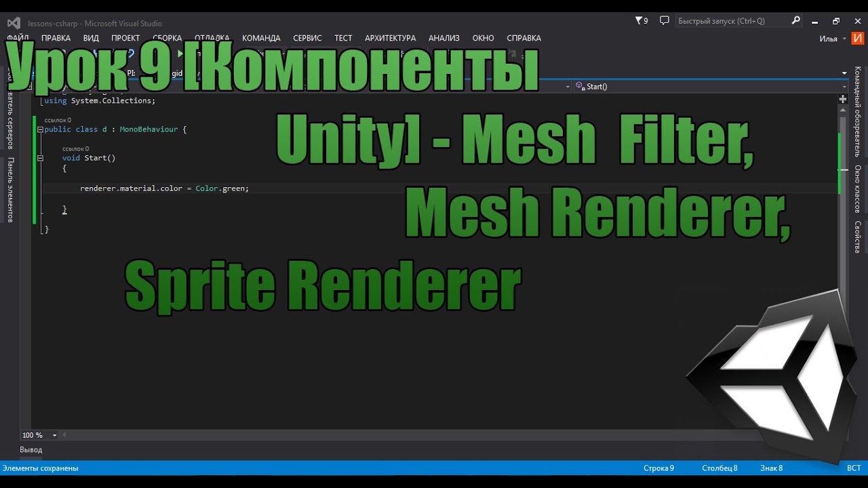Image resolution: width=868 pixels, height=488 pixels.
Task: Collapse the void Start() method block
Action: click(x=41, y=158)
